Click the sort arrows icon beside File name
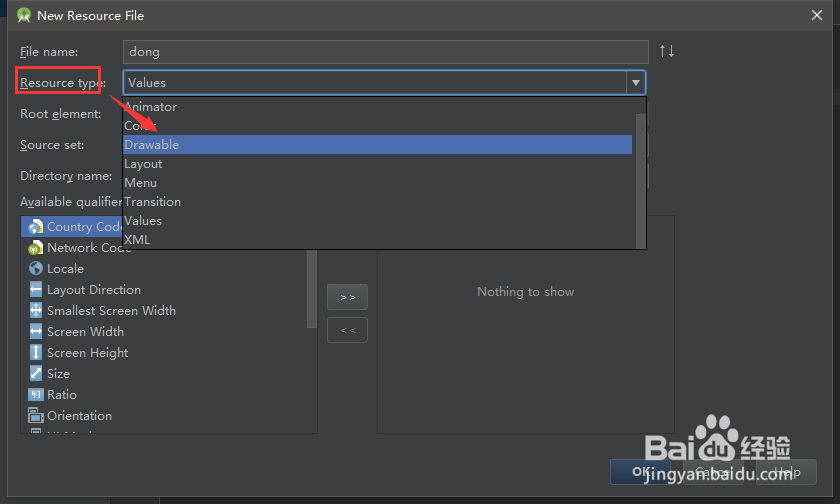The height and width of the screenshot is (504, 840). 667,51
